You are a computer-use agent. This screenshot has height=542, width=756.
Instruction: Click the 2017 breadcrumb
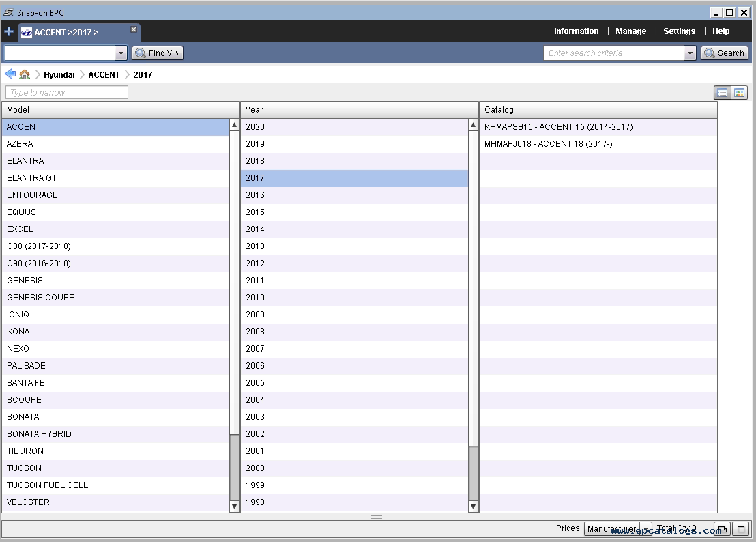(143, 74)
